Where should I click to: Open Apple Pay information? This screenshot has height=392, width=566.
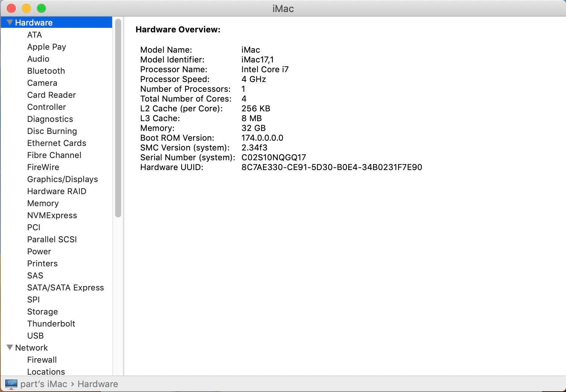(x=46, y=47)
